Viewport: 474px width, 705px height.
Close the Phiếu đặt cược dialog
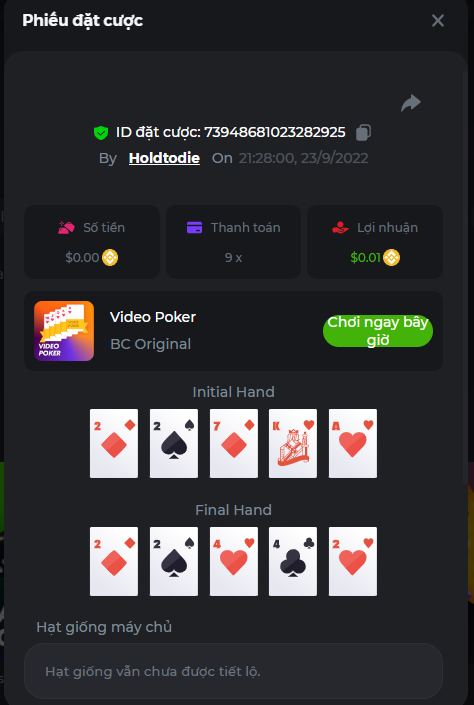point(438,20)
